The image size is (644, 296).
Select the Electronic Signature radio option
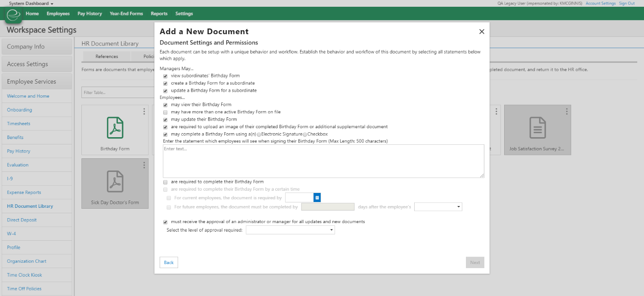[x=259, y=135]
